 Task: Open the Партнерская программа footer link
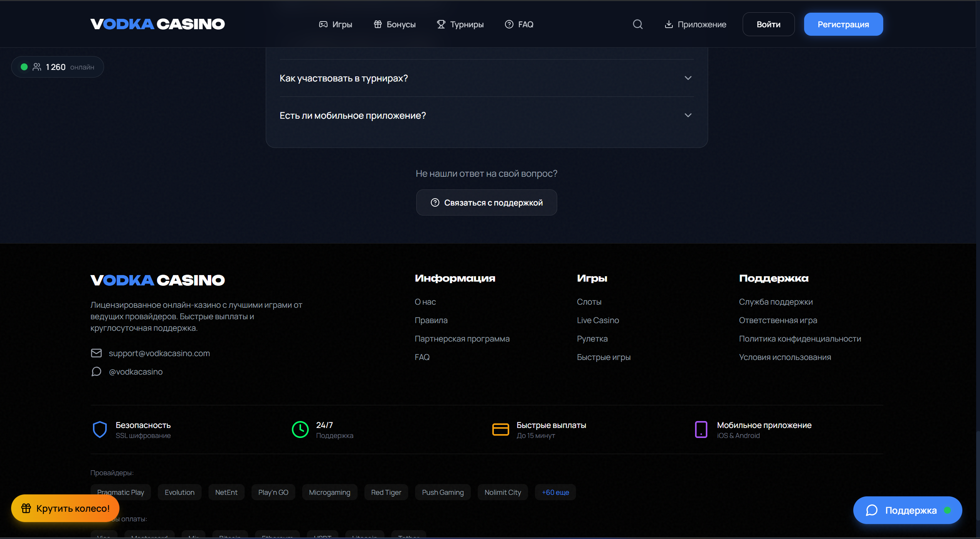point(462,338)
